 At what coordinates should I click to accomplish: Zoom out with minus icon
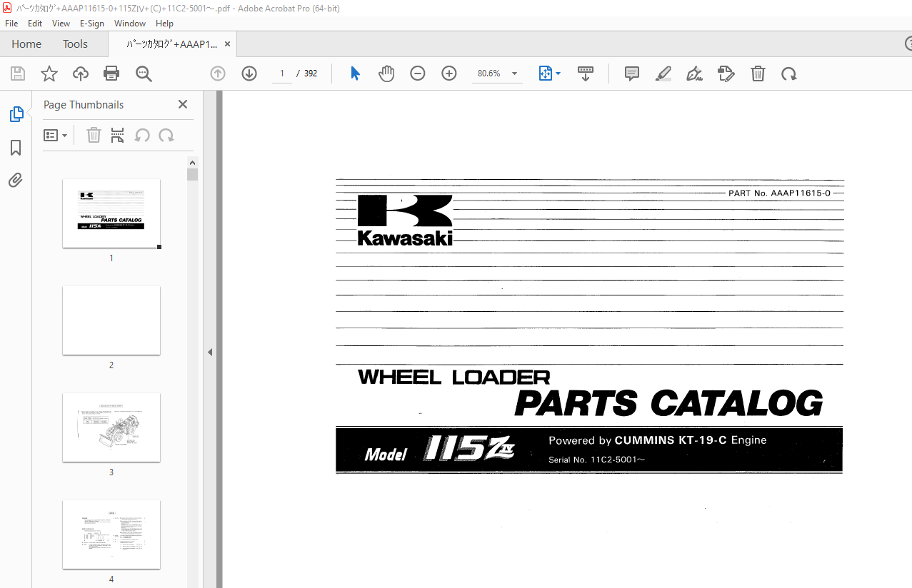tap(418, 73)
